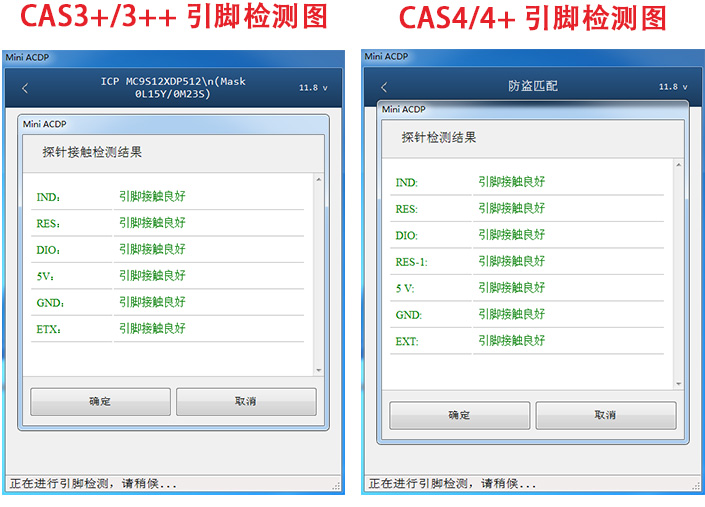This screenshot has height=507, width=705.
Task: Click the DIO row under 探针接触检测结果
Action: 167,249
